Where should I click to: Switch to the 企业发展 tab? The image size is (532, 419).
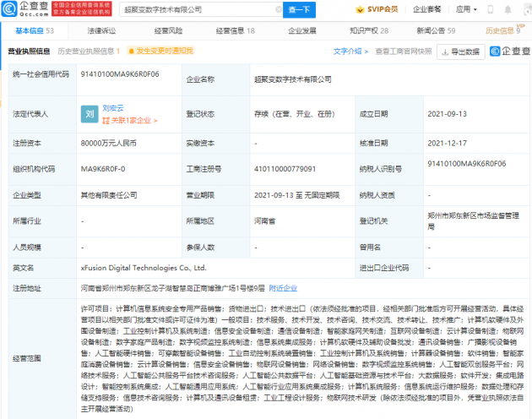302,31
